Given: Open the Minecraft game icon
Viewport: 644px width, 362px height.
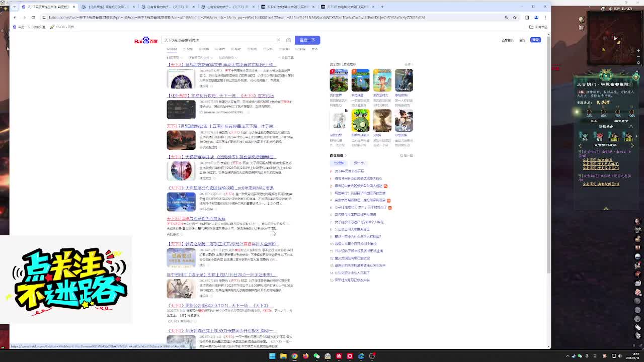Looking at the screenshot, I should pyautogui.click(x=339, y=80).
